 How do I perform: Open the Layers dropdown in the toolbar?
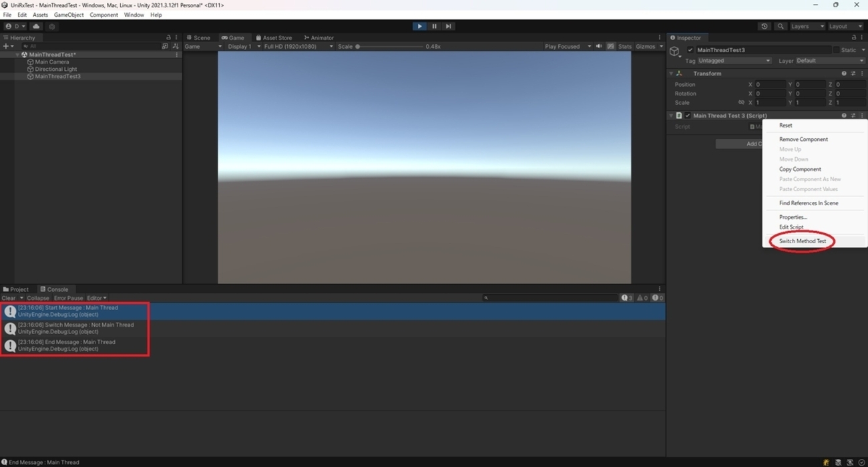[x=806, y=26]
